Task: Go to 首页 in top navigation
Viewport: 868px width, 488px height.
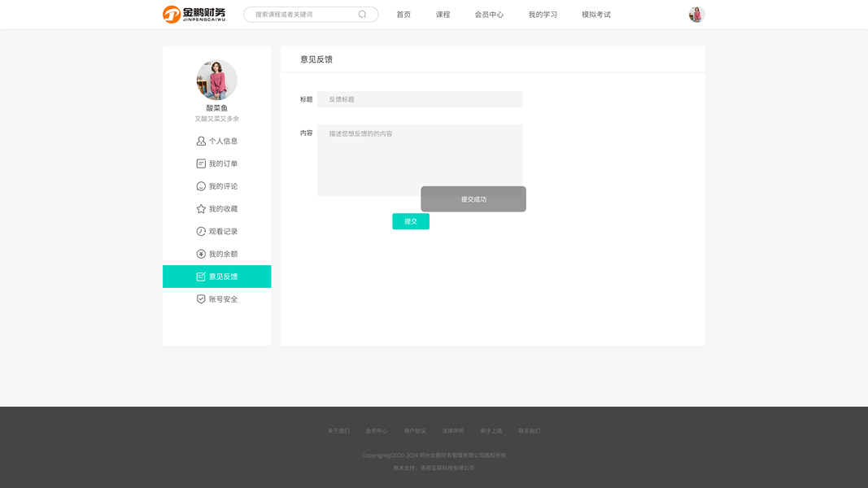Action: click(403, 15)
